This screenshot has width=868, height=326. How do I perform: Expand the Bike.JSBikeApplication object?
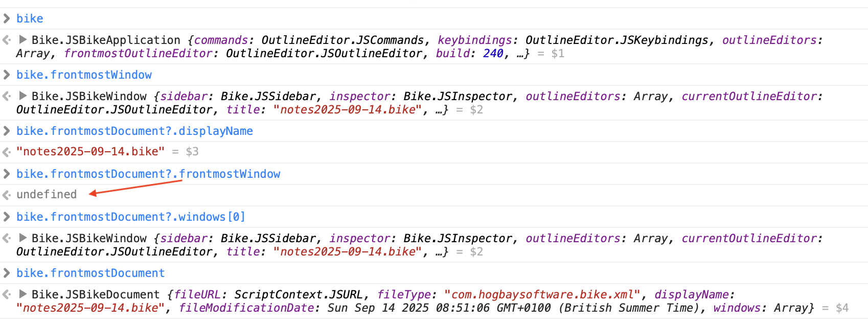(x=23, y=39)
